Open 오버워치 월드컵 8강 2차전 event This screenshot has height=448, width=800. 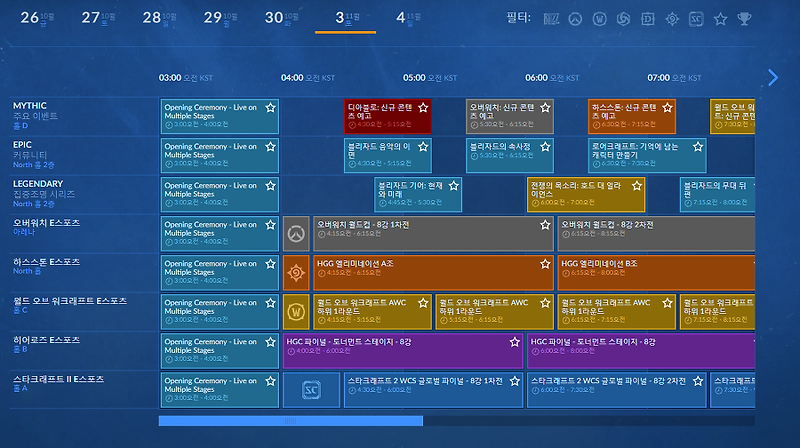(656, 234)
